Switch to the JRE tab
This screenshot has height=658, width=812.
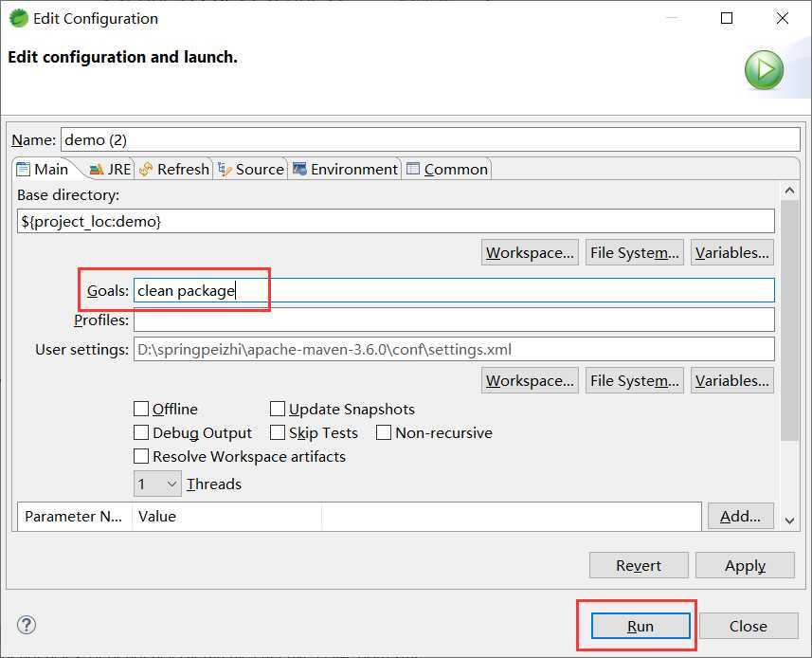[111, 170]
